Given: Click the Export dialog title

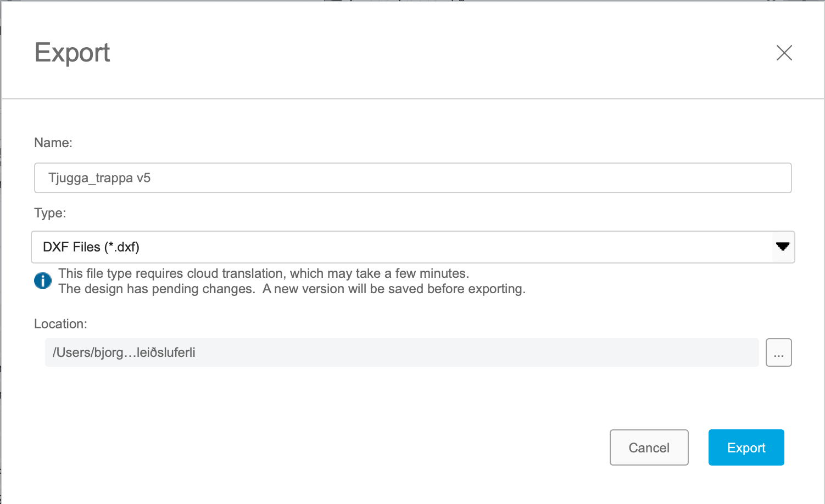Looking at the screenshot, I should click(x=72, y=53).
